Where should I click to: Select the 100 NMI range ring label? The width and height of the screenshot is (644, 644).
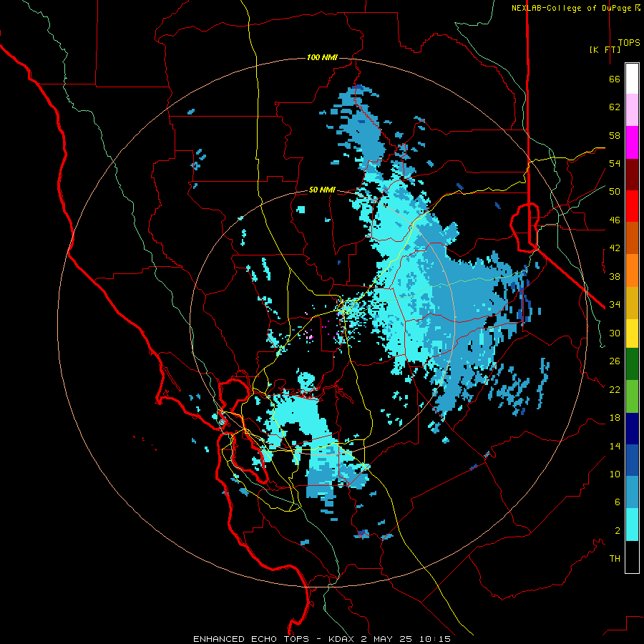click(x=322, y=57)
